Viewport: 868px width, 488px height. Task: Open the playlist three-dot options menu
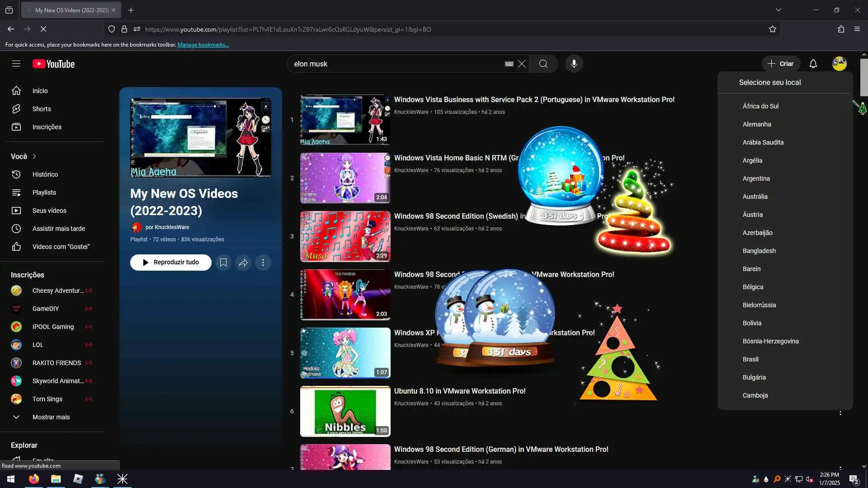coord(263,263)
